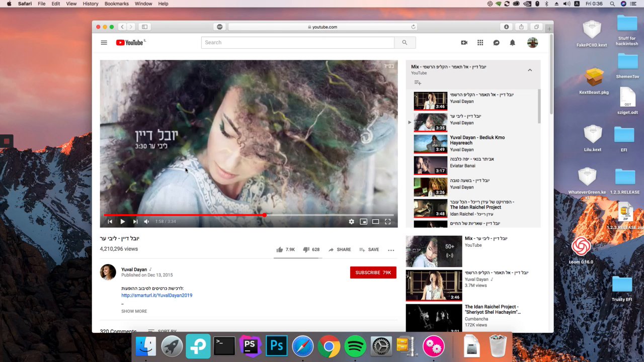Open the Window menu
Viewport: 644px width, 362px height.
pos(143,4)
